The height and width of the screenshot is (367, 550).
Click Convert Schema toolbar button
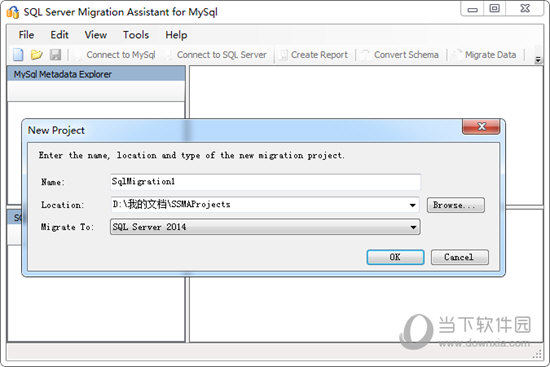[x=401, y=55]
